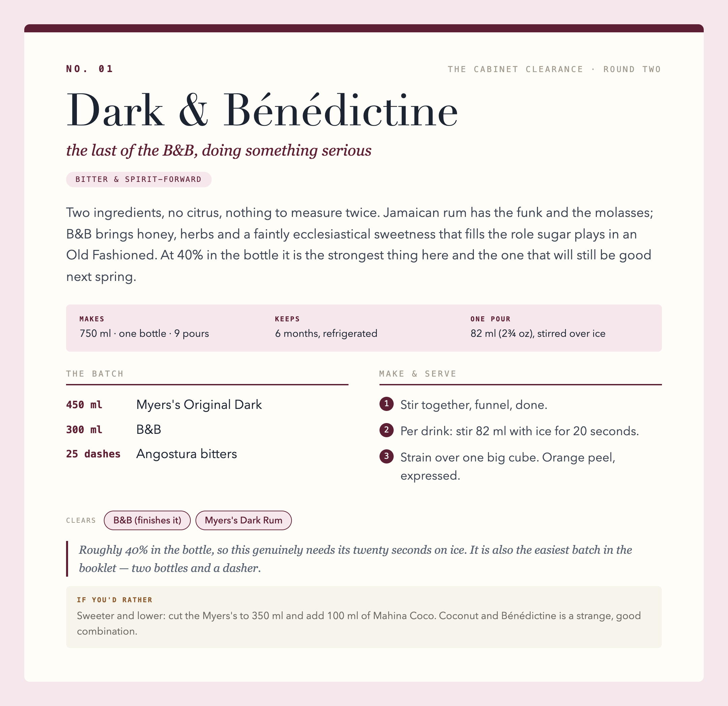The height and width of the screenshot is (706, 728).
Task: Select the B&B (finishes it) pill
Action: point(147,520)
